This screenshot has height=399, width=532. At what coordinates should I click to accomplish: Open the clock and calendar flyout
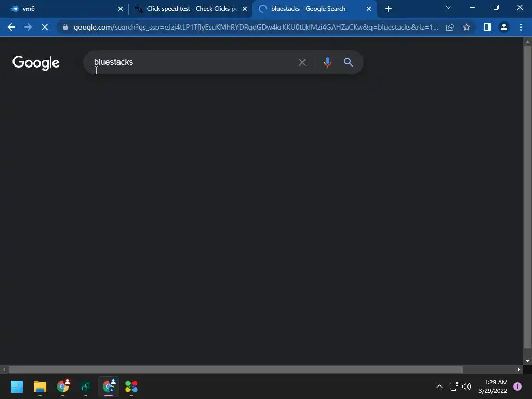493,387
